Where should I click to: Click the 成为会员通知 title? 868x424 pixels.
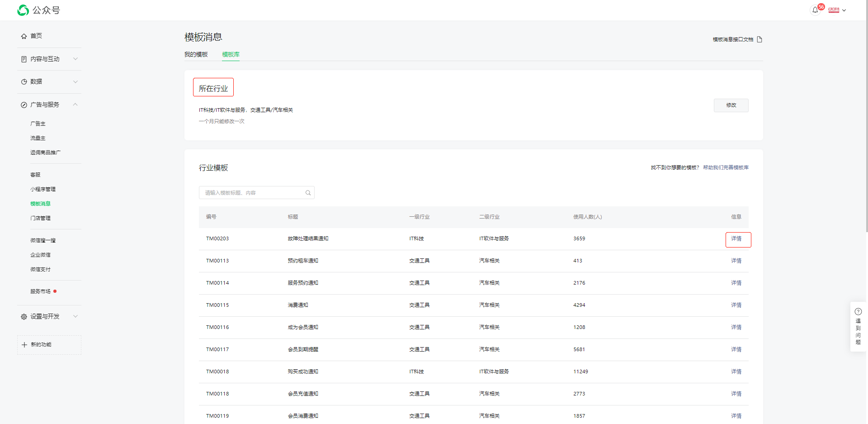pos(303,327)
